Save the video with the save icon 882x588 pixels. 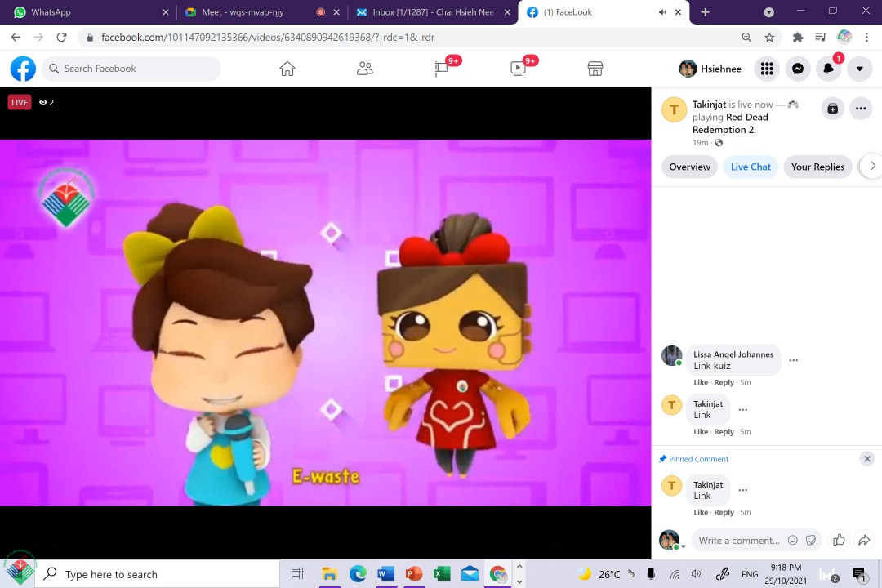(x=833, y=109)
